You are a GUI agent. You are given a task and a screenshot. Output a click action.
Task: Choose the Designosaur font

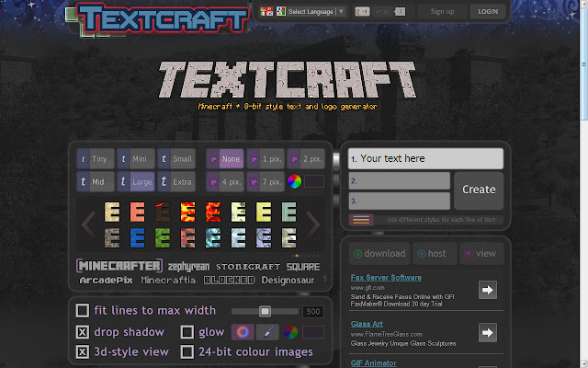point(288,280)
